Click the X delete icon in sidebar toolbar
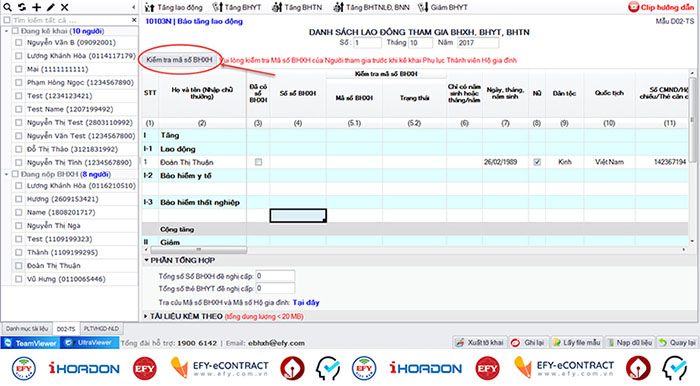This screenshot has height=386, width=700. (65, 7)
